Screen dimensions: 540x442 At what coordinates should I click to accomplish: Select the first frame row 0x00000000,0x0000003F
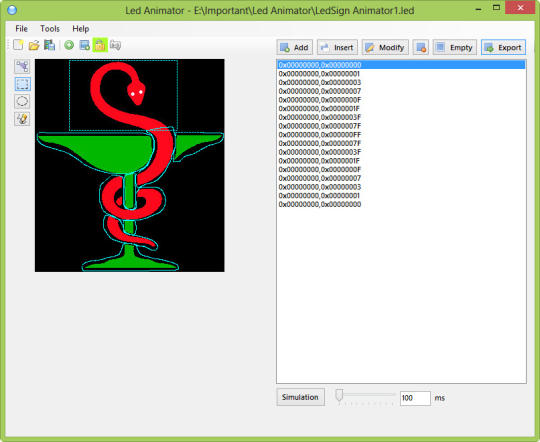(401, 117)
